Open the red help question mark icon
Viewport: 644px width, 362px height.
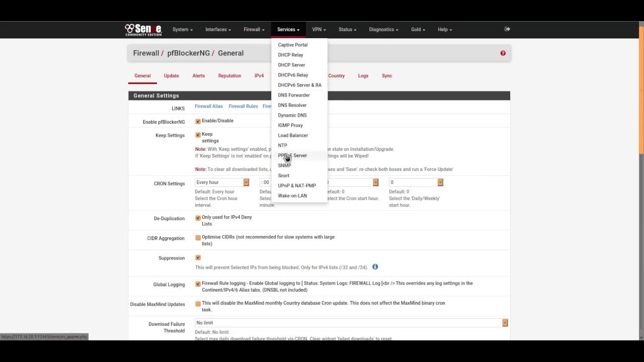pos(503,53)
